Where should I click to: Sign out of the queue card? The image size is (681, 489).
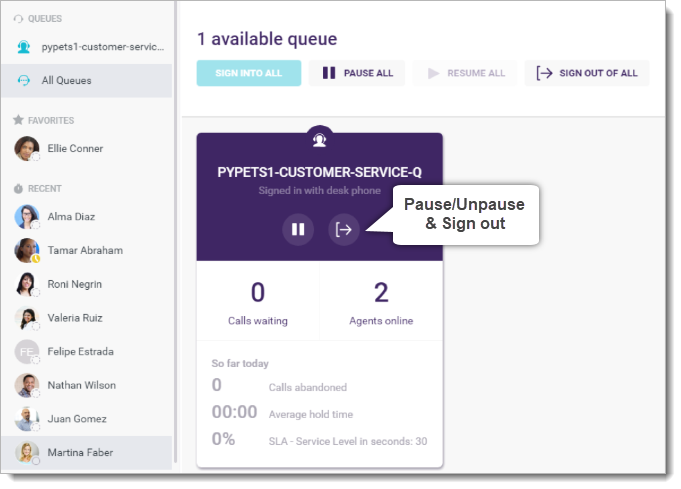click(x=344, y=229)
